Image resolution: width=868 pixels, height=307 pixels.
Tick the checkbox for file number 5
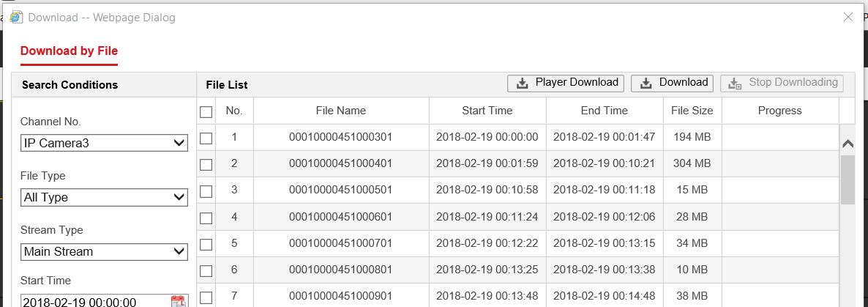click(x=206, y=244)
